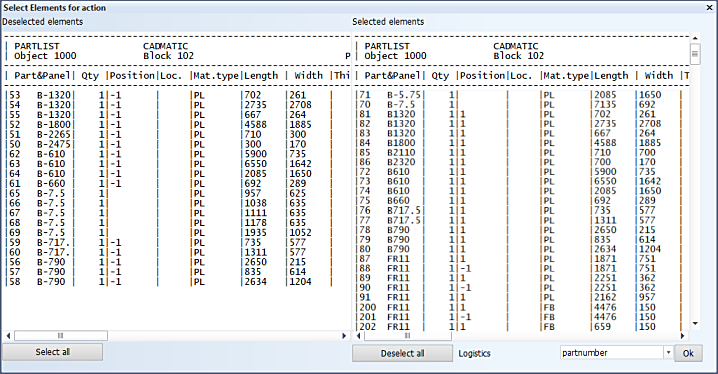The image size is (718, 374).
Task: Select deselected row 57 B-790
Action: (177, 272)
